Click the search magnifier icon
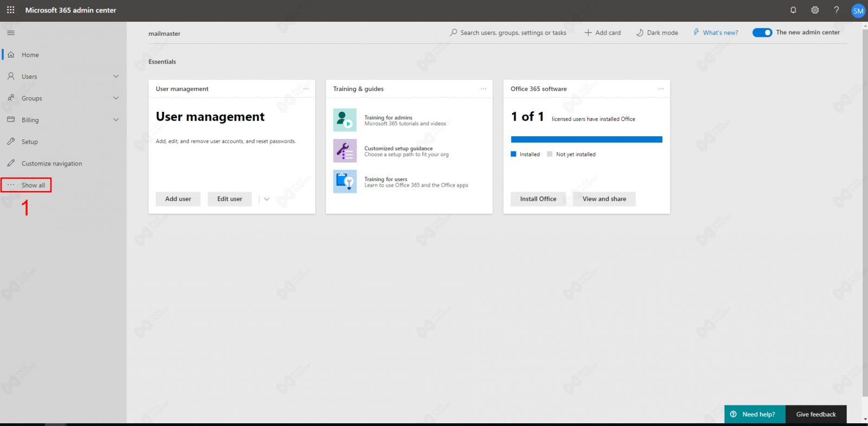 tap(453, 33)
